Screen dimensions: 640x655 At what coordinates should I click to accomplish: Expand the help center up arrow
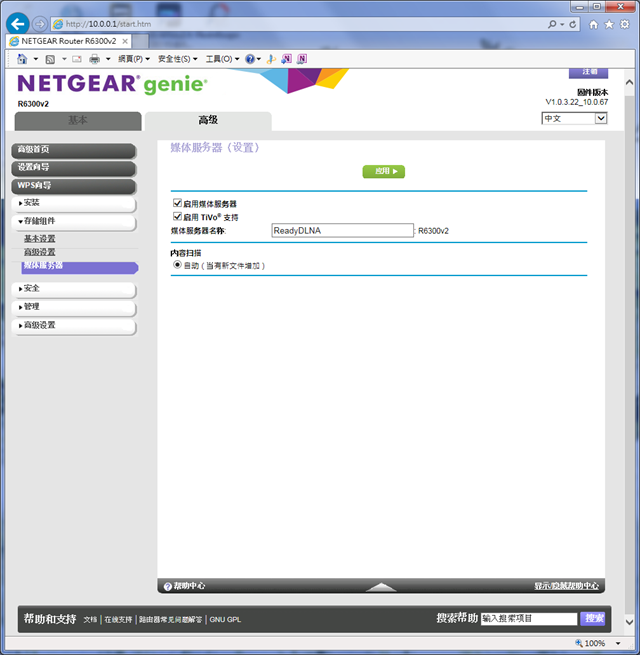(381, 587)
